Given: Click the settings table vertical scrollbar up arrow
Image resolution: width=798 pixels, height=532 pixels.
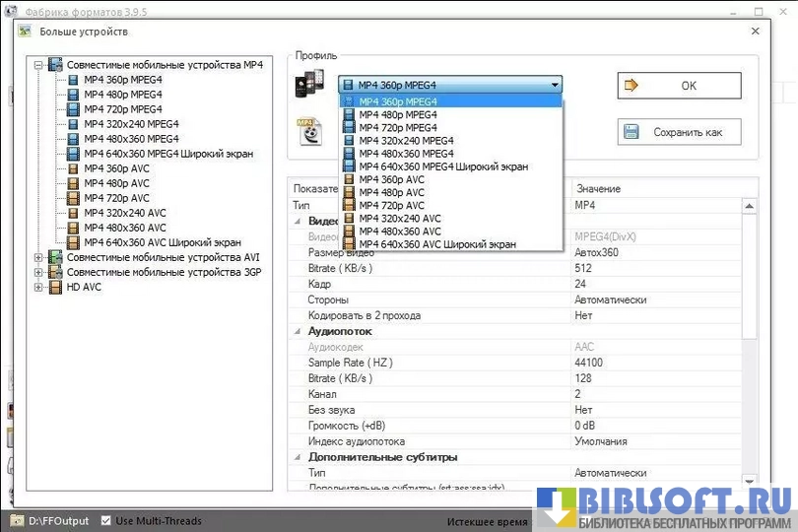Looking at the screenshot, I should click(x=750, y=206).
